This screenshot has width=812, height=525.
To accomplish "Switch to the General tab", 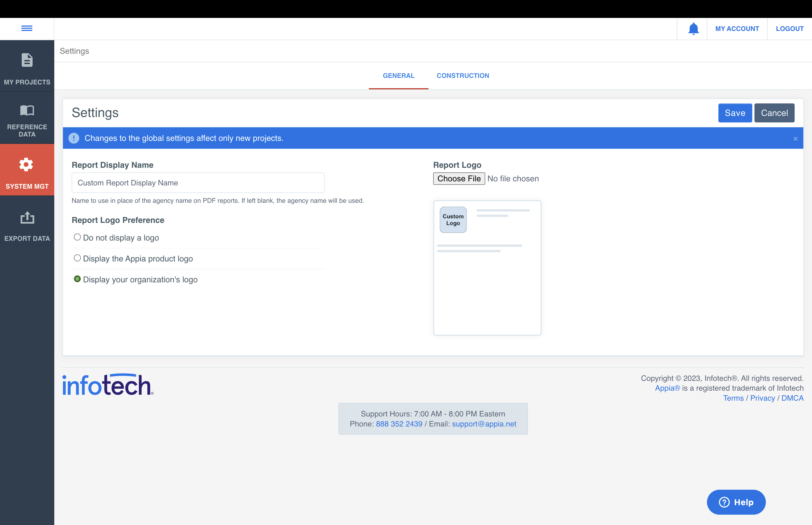I will (398, 76).
